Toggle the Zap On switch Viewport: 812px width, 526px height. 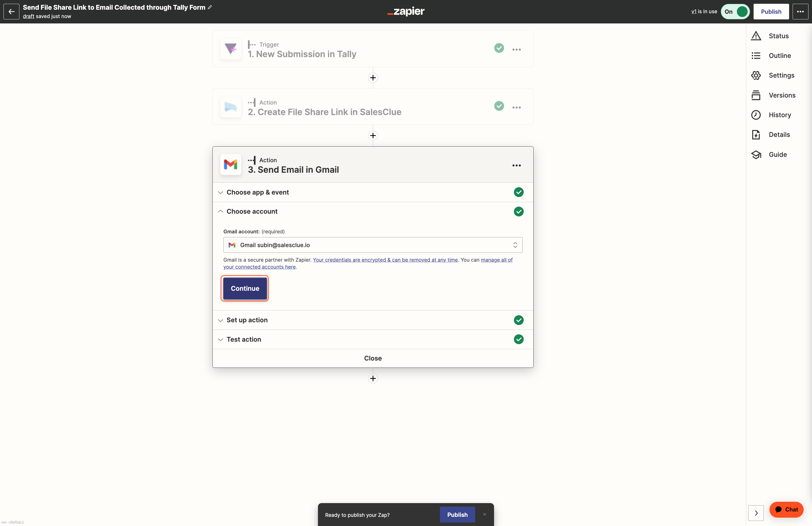tap(735, 12)
